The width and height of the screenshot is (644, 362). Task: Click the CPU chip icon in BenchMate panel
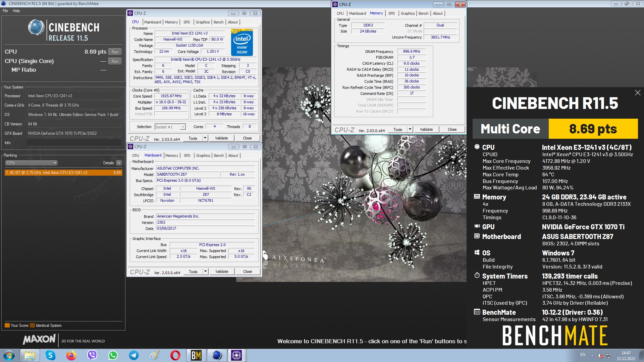[x=477, y=147]
